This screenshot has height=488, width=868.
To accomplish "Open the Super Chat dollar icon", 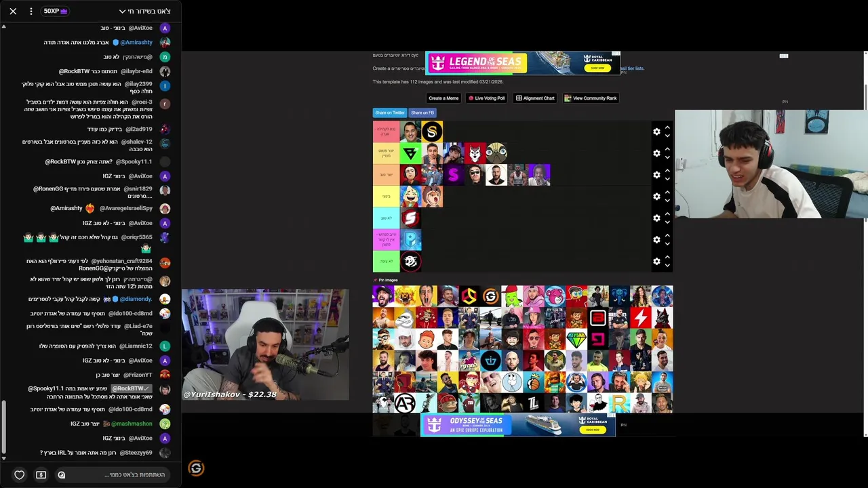I will (41, 475).
